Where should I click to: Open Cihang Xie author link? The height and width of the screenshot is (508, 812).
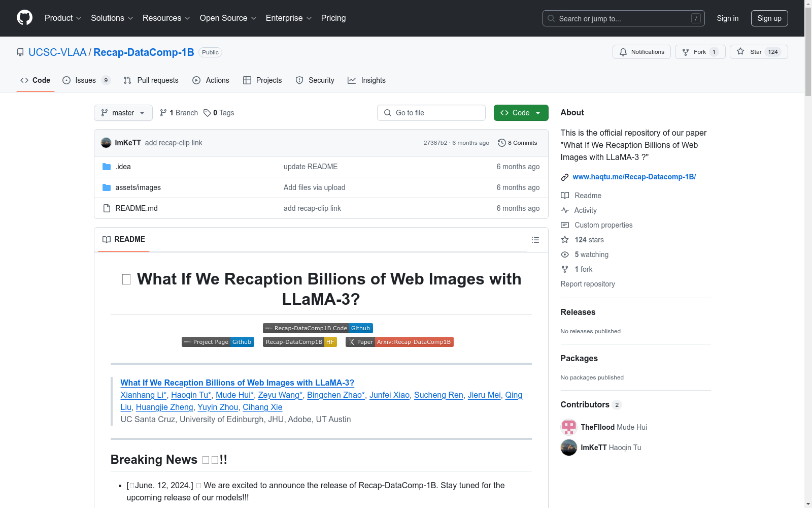coord(262,407)
